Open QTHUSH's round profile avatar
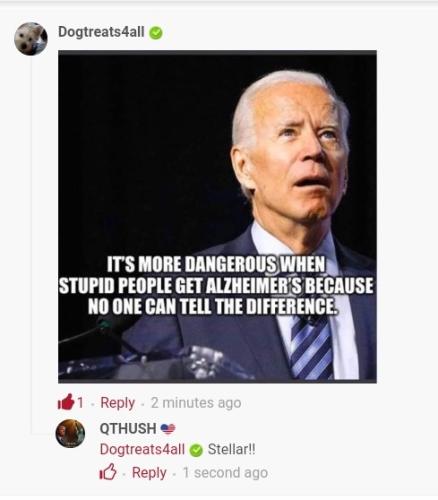This screenshot has width=438, height=500. pyautogui.click(x=70, y=433)
